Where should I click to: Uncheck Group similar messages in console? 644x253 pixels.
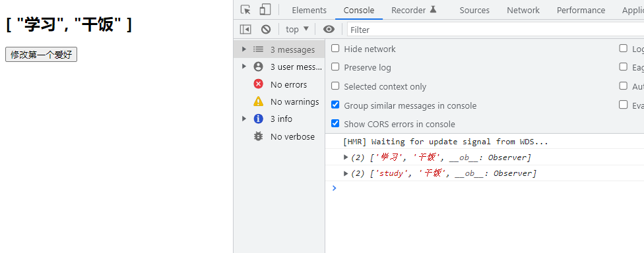(336, 105)
